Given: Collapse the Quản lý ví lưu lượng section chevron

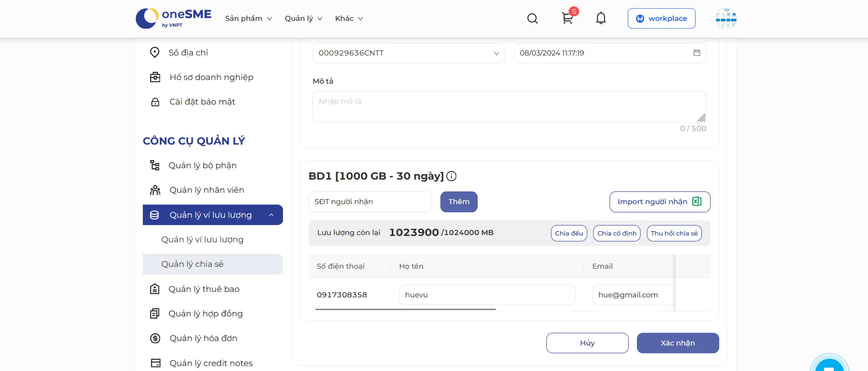Looking at the screenshot, I should tap(271, 215).
